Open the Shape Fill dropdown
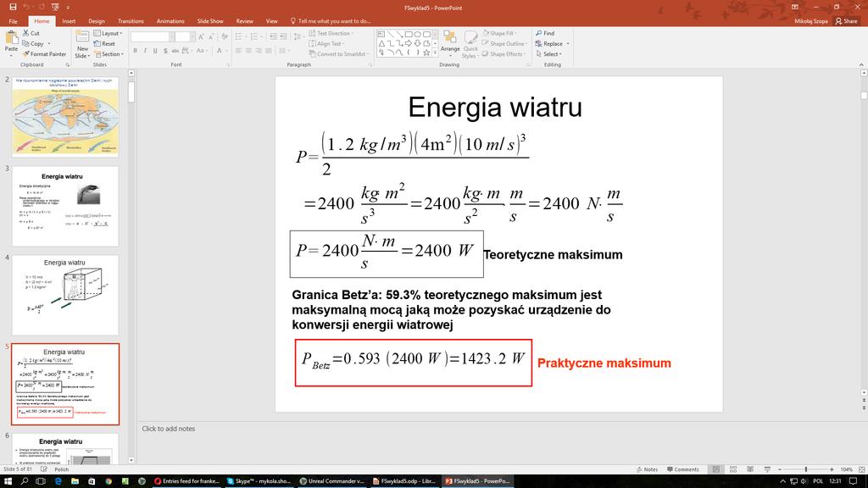The image size is (868, 488). tap(498, 33)
